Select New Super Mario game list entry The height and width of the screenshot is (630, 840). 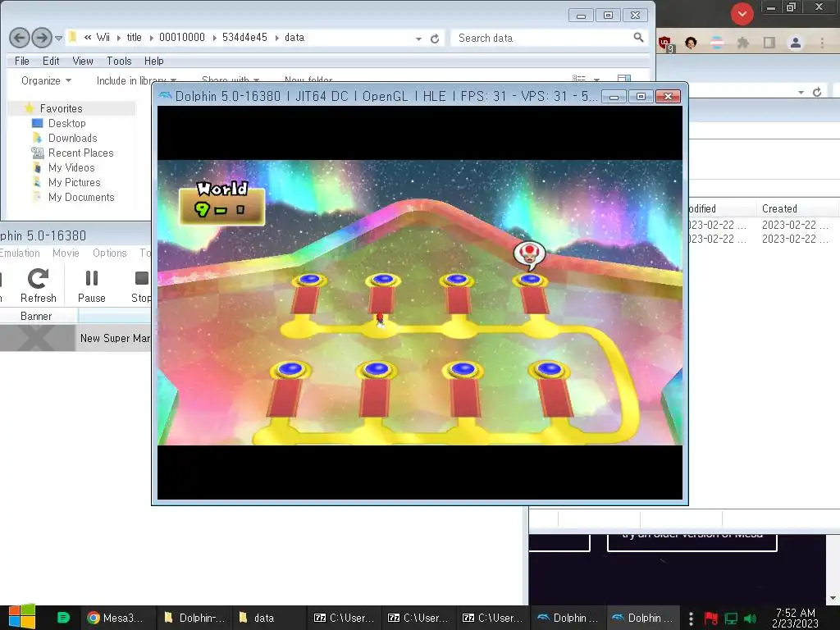pyautogui.click(x=115, y=338)
